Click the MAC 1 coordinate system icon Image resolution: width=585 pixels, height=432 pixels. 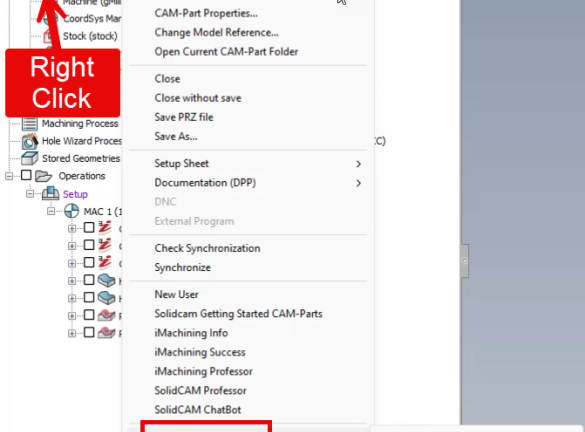coord(71,211)
